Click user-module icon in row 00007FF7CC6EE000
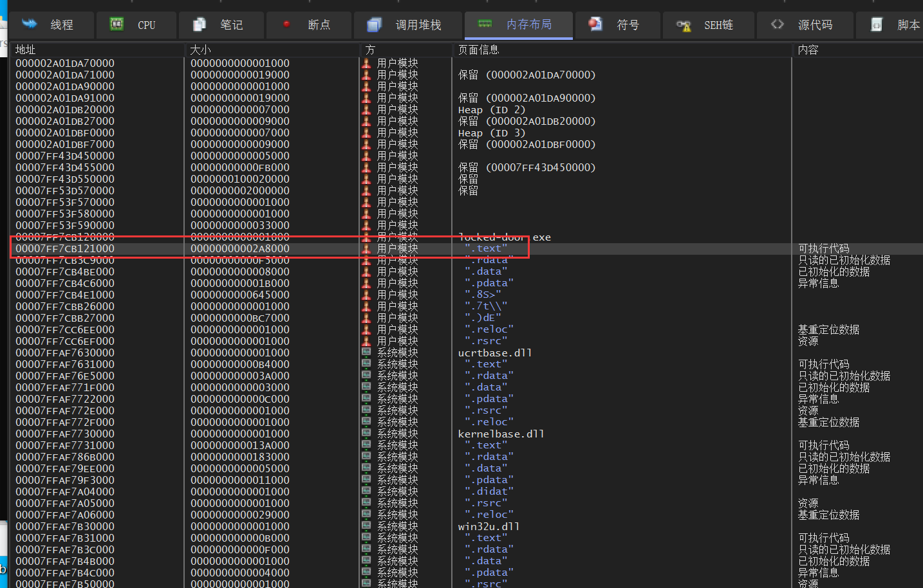Image resolution: width=923 pixels, height=588 pixels. (x=366, y=329)
